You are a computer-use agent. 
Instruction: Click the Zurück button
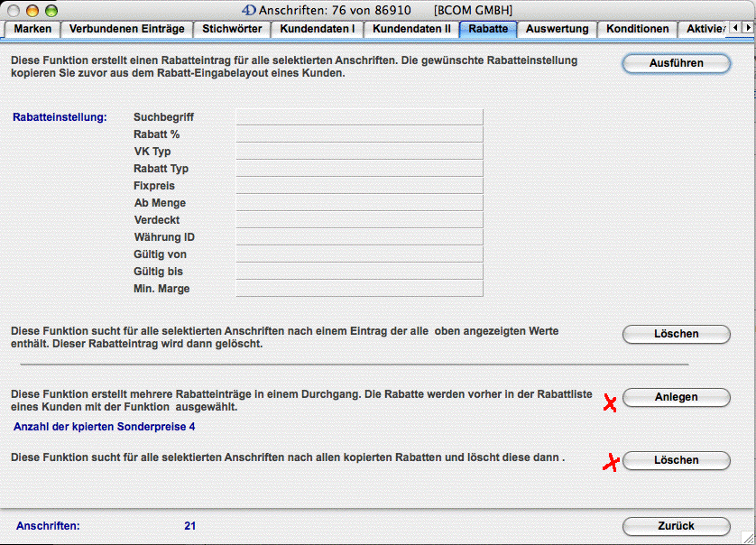pos(676,526)
